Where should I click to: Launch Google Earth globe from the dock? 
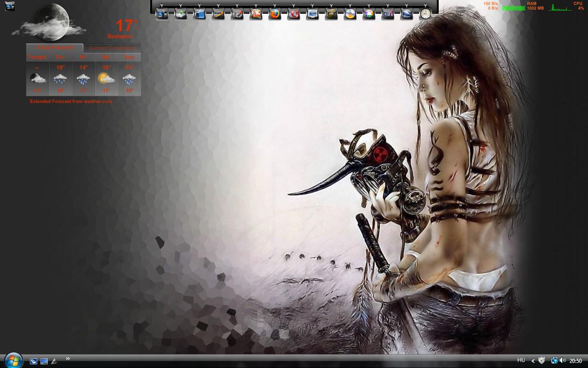407,14
